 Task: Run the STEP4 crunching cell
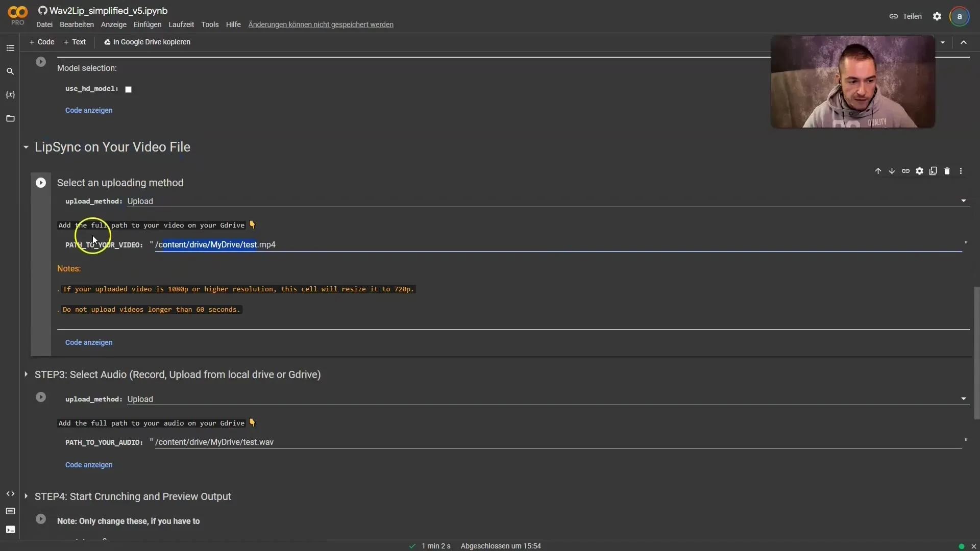point(41,519)
